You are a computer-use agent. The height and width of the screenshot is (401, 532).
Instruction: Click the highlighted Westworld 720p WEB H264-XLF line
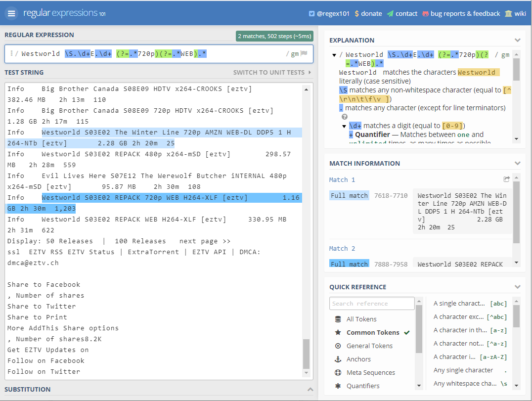pos(154,203)
